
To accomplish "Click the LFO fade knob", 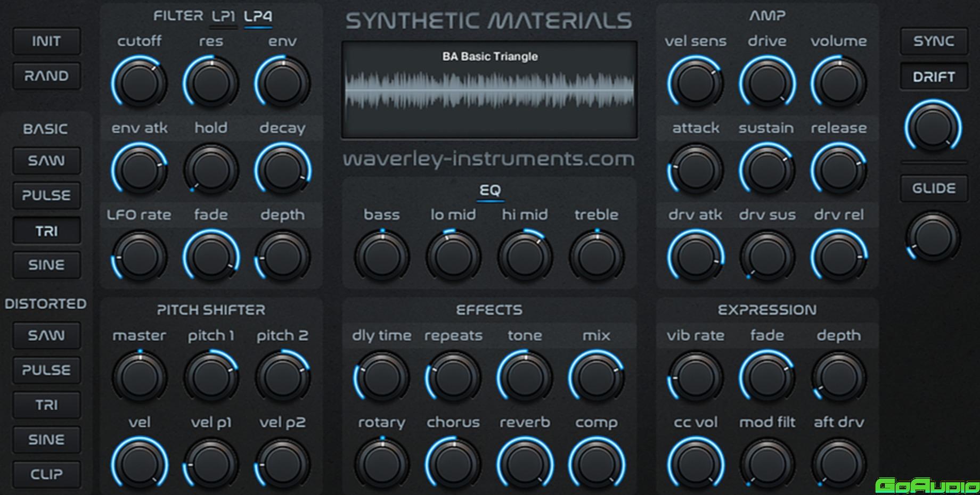I will click(211, 257).
